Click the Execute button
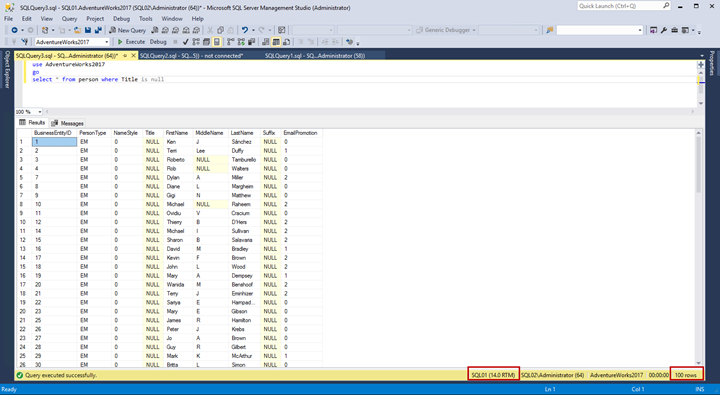This screenshot has width=720, height=395. pos(131,42)
